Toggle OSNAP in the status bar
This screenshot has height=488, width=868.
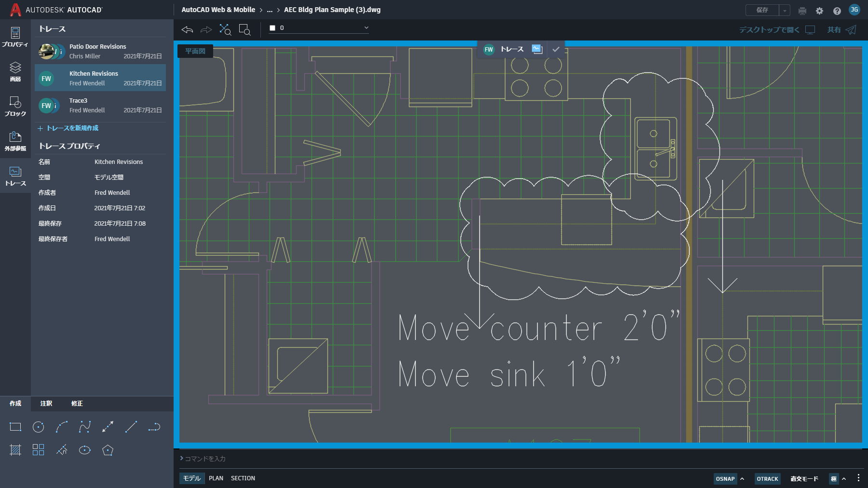(725, 479)
